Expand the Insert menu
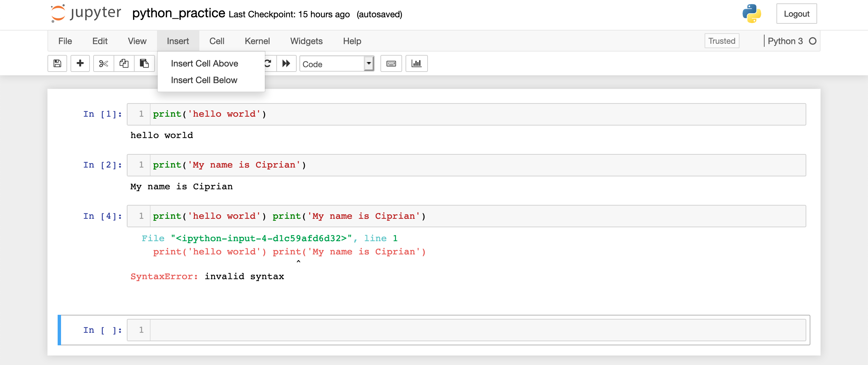Viewport: 868px width, 365px height. tap(178, 41)
